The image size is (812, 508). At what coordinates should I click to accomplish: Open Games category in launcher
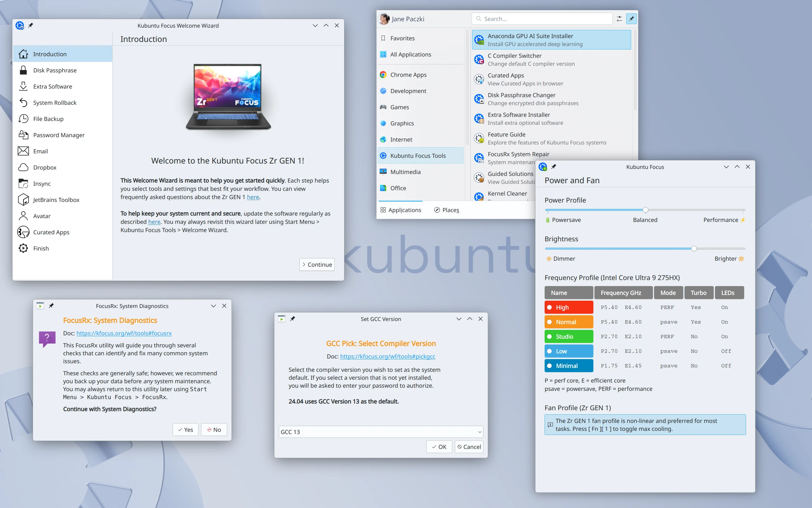coord(420,107)
